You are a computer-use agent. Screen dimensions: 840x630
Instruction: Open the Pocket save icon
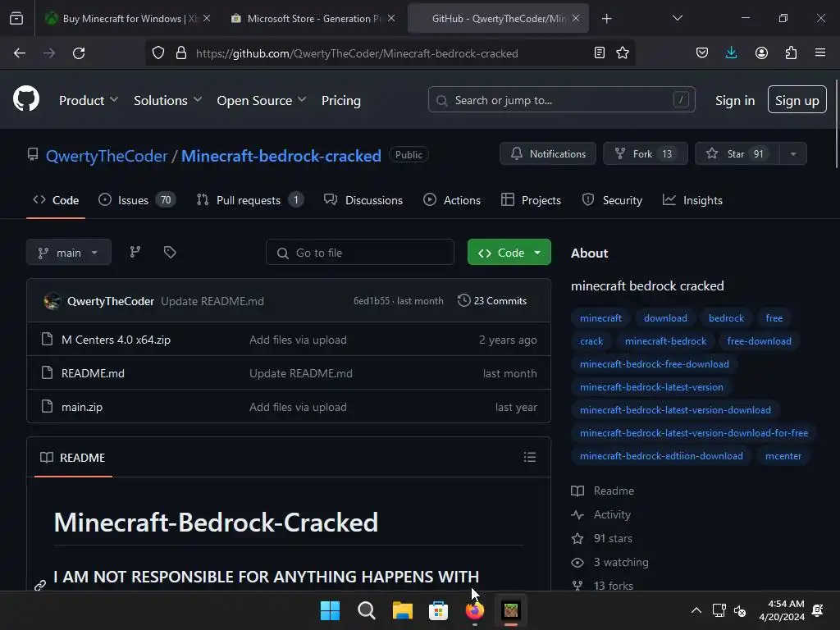click(702, 53)
